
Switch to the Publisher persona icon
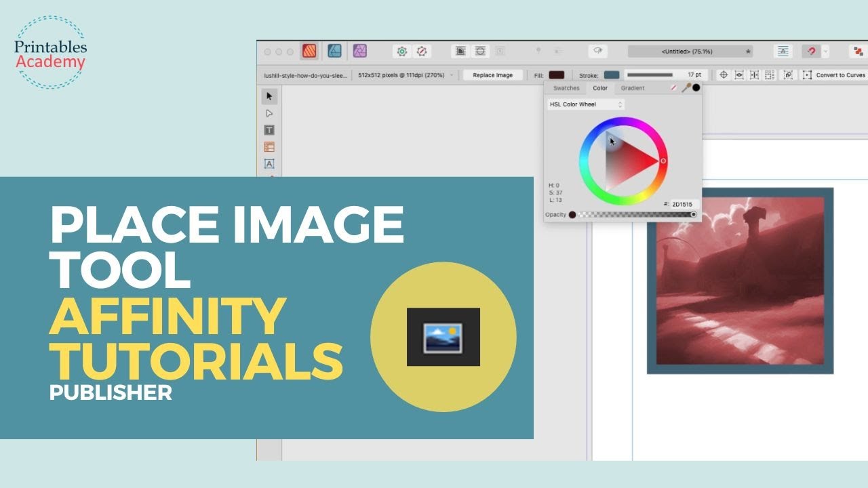click(309, 51)
